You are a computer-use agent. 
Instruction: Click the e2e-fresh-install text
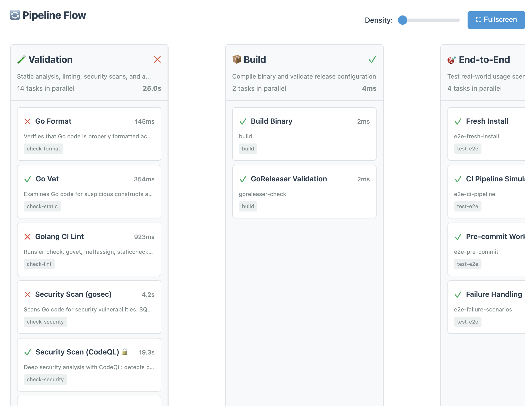[x=476, y=136]
